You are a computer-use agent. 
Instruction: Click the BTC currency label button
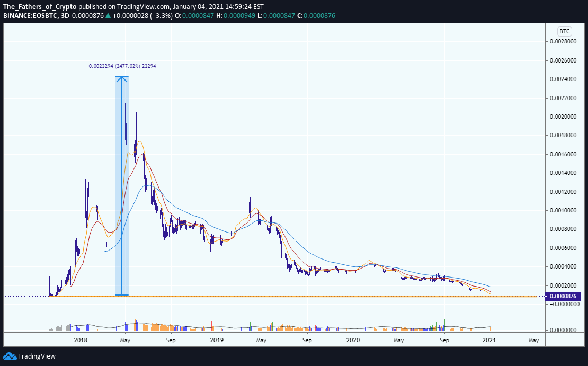click(x=564, y=31)
